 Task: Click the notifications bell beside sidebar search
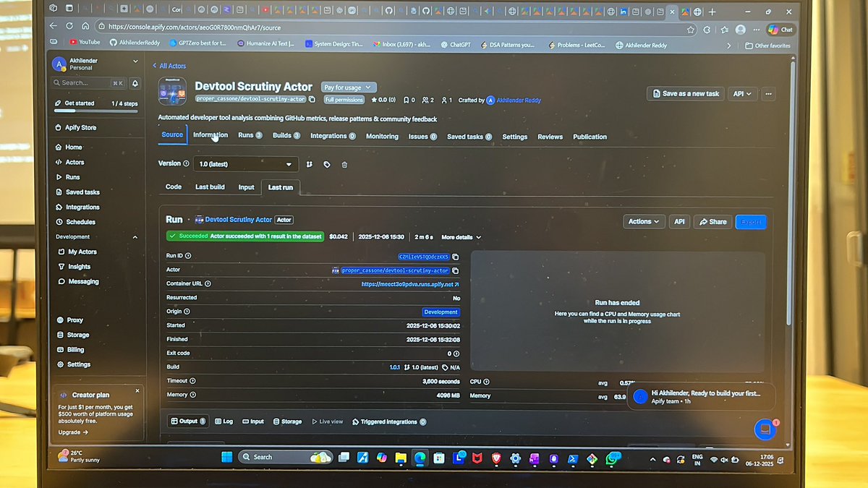coord(135,83)
